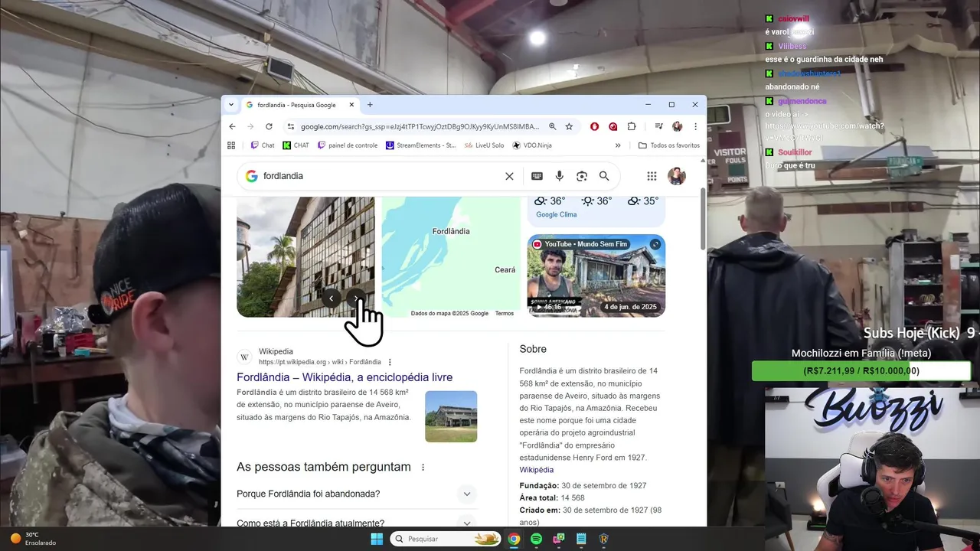Select the 'fordlandia - Pesquisa Google' tab

299,105
